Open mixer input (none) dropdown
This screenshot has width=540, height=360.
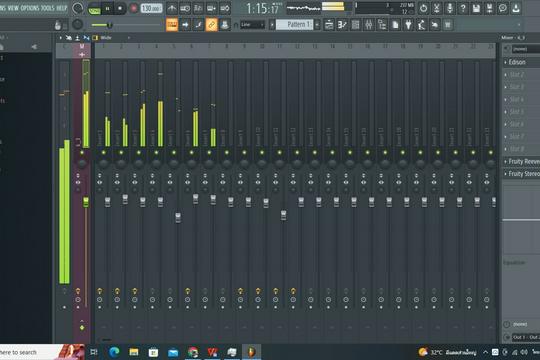(526, 49)
